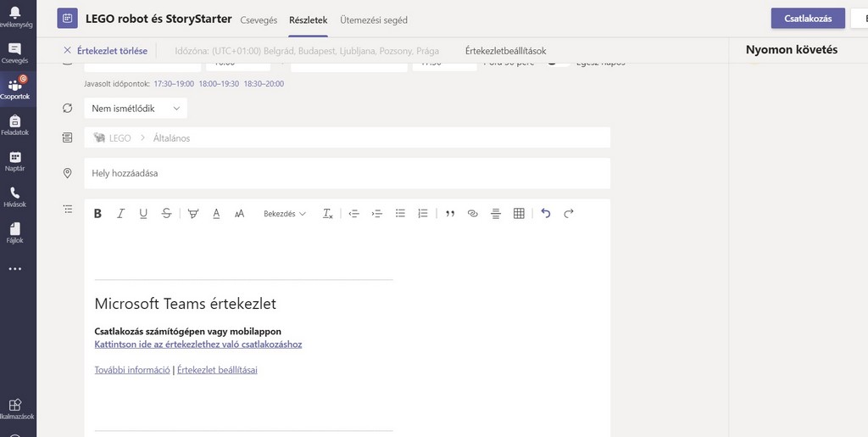Click Hely hozzáadása location field
Viewport: 868px width, 437px height.
tap(347, 173)
